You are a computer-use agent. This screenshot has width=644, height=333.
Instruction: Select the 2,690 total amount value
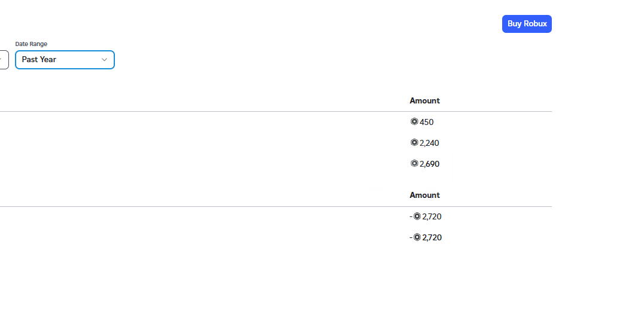[x=430, y=164]
